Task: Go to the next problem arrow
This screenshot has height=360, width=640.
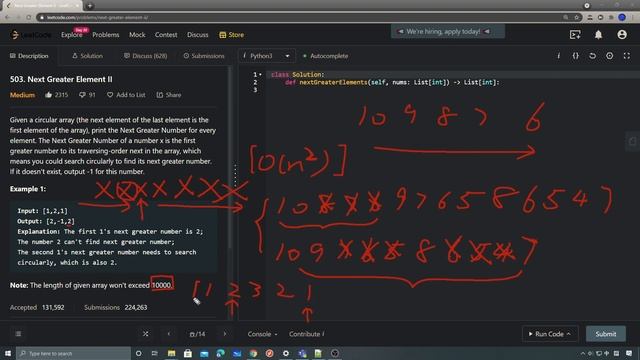Action: point(224,334)
